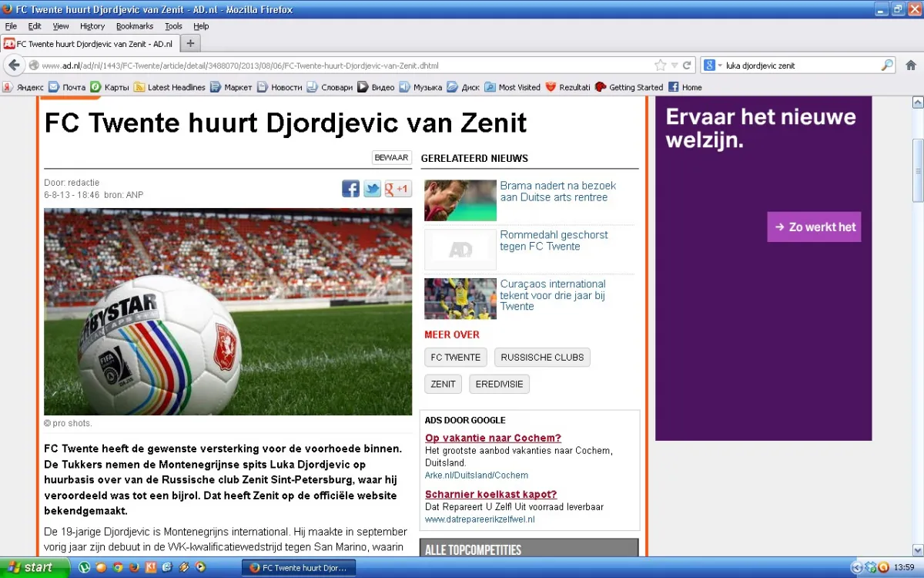Open 'Scharnier koelkast kapot?' ad link
The height and width of the screenshot is (578, 924).
click(491, 495)
